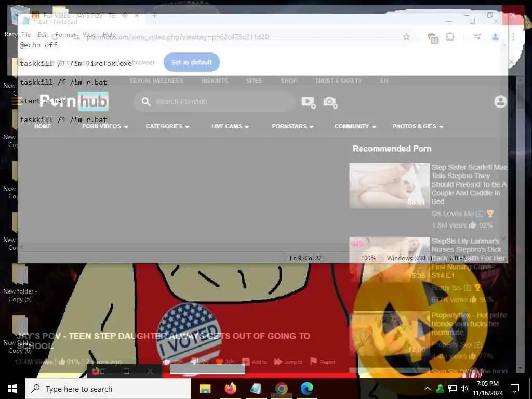The height and width of the screenshot is (399, 532).
Task: Show hidden system tray icons
Action: (428, 389)
